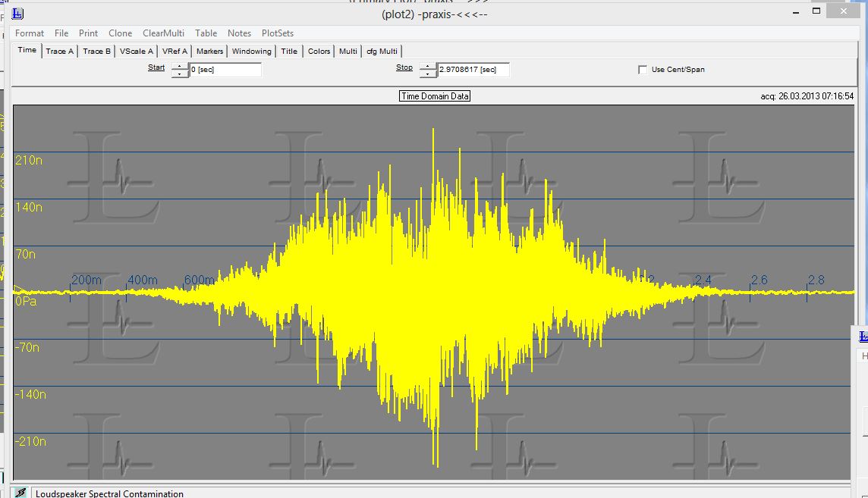Viewport: 868px width, 498px height.
Task: Minimize the plot2 window
Action: click(795, 11)
